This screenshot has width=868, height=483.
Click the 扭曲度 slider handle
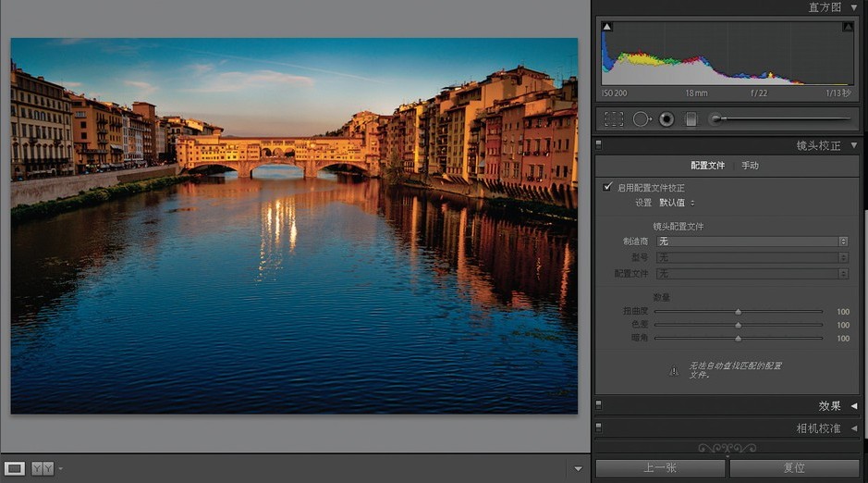tap(738, 312)
